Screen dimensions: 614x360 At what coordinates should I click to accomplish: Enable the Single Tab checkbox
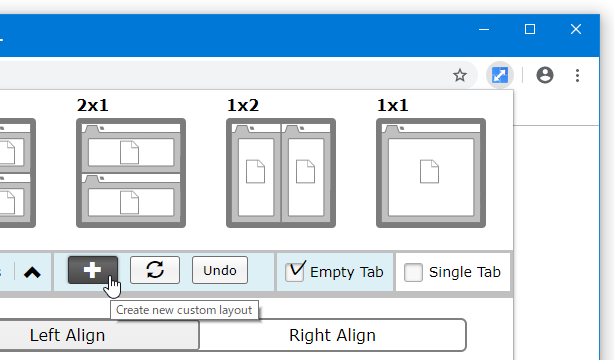413,272
